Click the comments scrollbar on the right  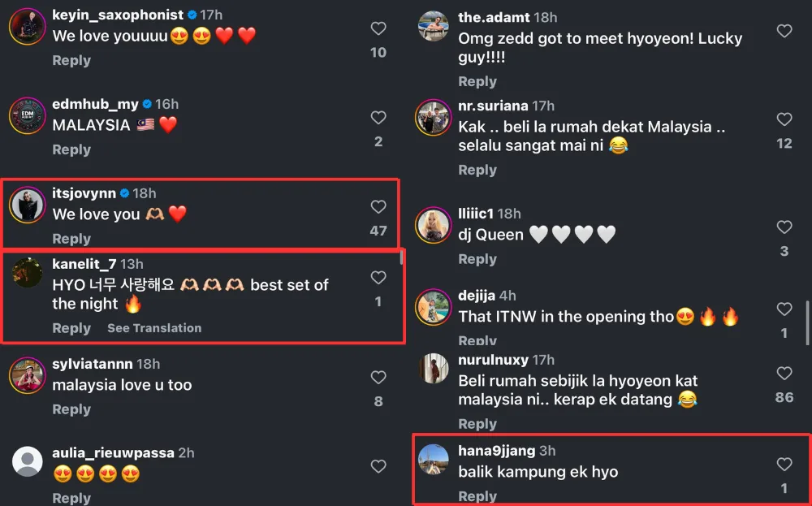806,322
